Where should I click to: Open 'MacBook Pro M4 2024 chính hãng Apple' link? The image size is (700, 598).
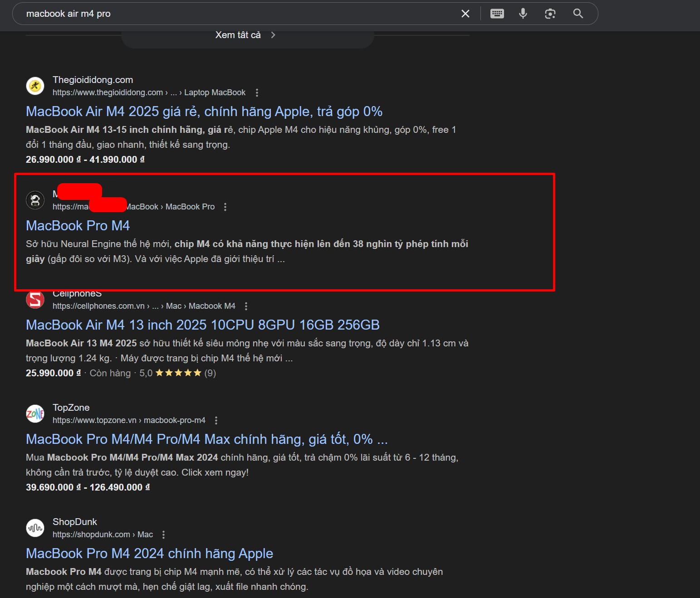click(149, 554)
